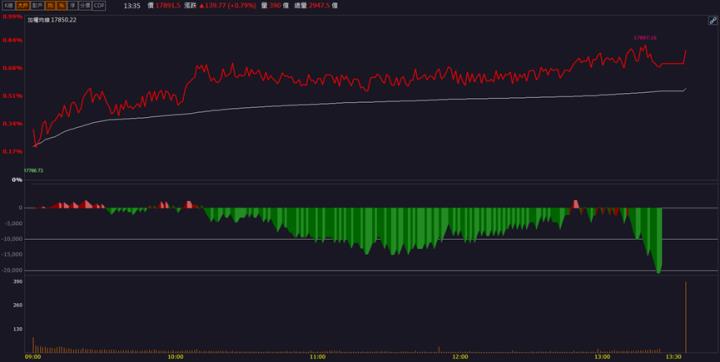Click the 0% baseline axis label
Viewport: 720px width, 362px height.
click(x=17, y=180)
